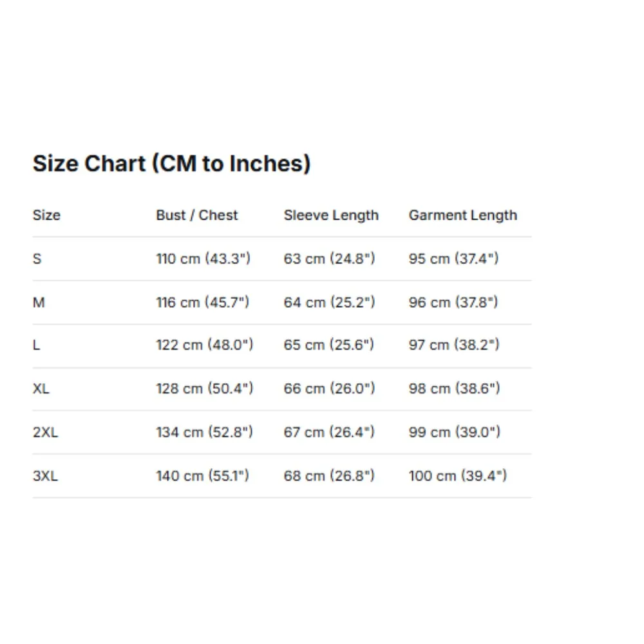The image size is (644, 644).
Task: Select the M size row label
Action: [39, 303]
